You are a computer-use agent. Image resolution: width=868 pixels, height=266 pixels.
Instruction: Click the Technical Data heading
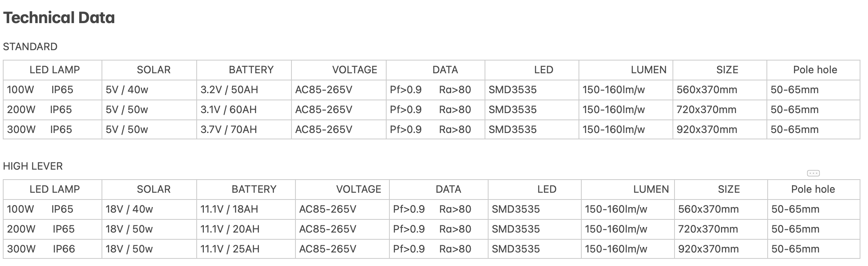click(x=59, y=18)
